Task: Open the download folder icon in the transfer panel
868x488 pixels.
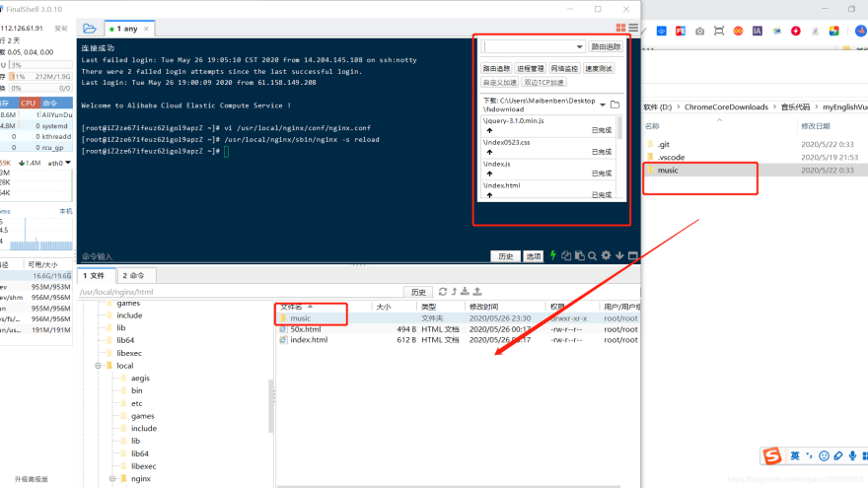Action: point(615,105)
